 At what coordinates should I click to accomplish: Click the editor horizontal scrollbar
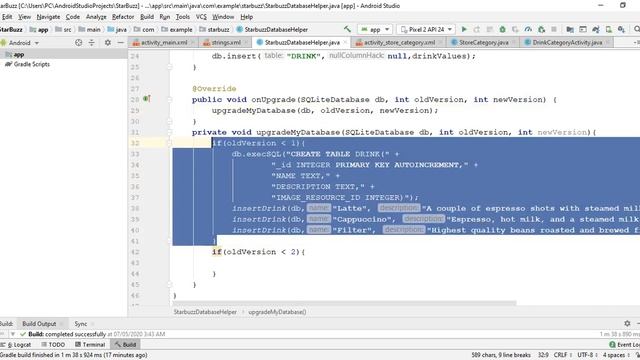(x=344, y=303)
